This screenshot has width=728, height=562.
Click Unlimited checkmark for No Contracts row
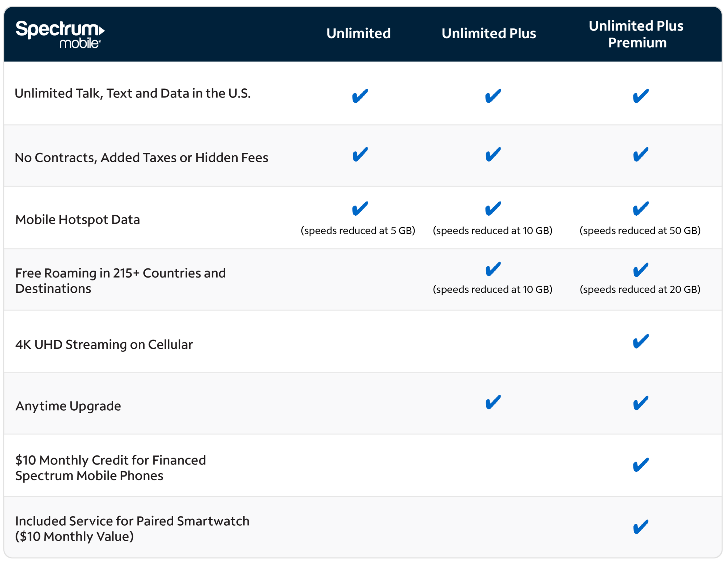[x=360, y=155]
